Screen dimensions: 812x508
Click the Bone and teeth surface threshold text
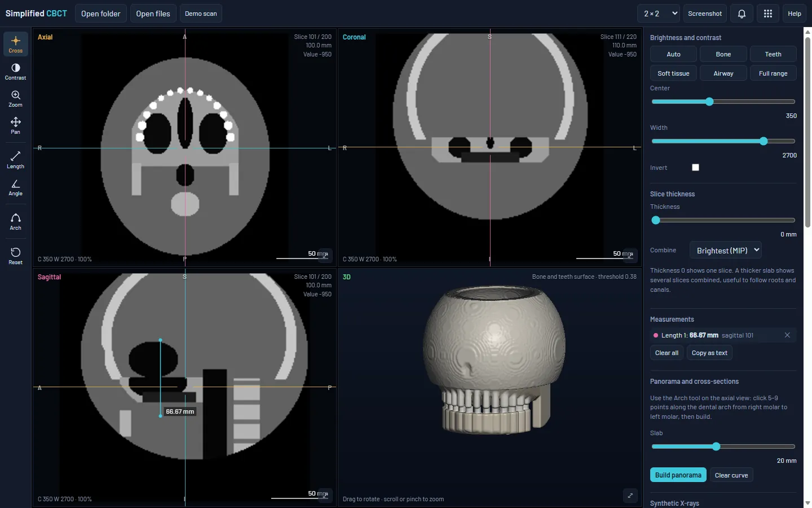click(x=584, y=277)
